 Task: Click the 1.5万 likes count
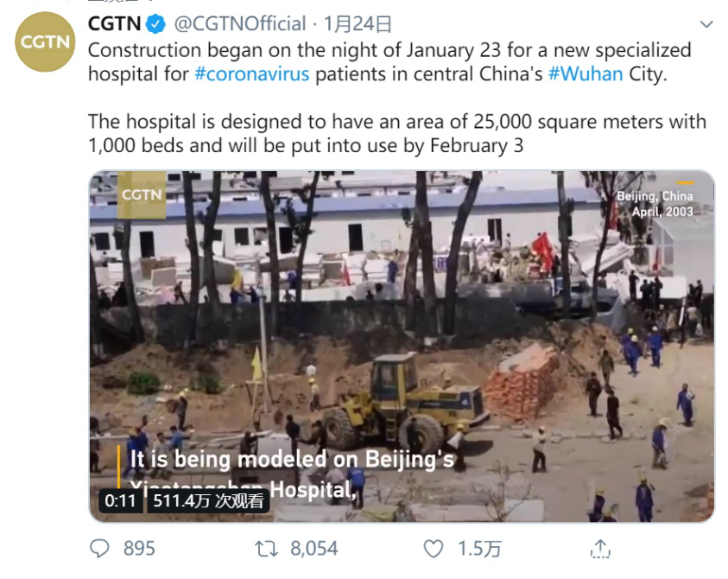point(478,548)
